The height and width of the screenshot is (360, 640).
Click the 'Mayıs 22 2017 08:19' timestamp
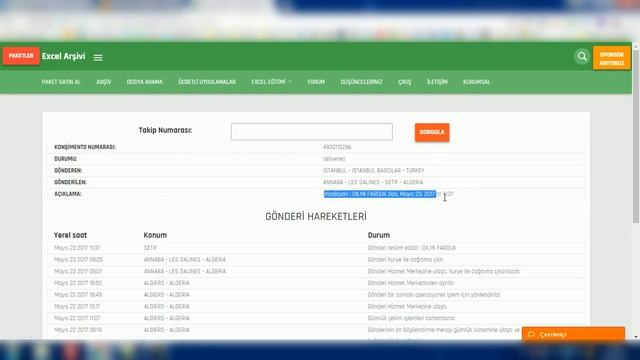pyautogui.click(x=78, y=330)
